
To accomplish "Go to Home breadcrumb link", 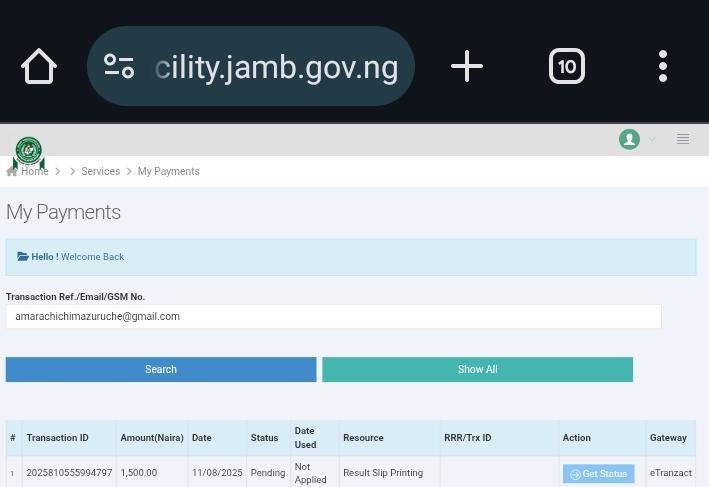I will 34,171.
